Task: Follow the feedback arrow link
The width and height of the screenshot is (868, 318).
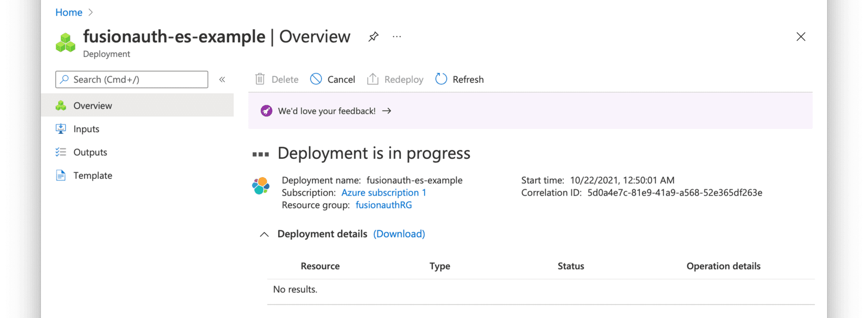Action: (387, 111)
